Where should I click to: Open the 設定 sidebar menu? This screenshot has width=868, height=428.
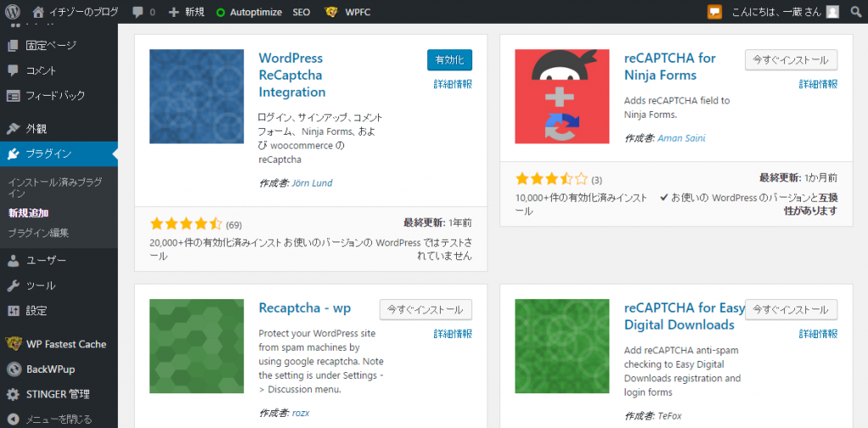pyautogui.click(x=36, y=311)
